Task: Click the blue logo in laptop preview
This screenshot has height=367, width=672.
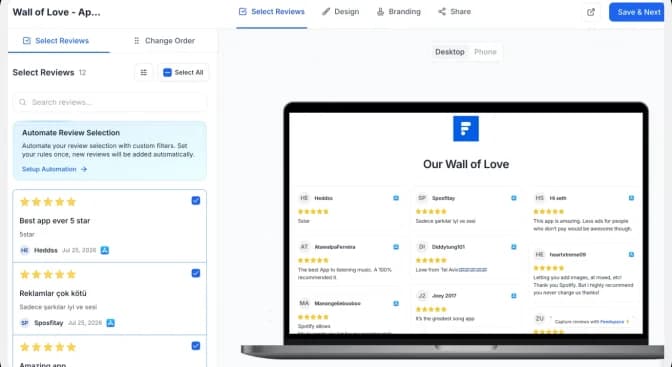Action: (x=466, y=129)
